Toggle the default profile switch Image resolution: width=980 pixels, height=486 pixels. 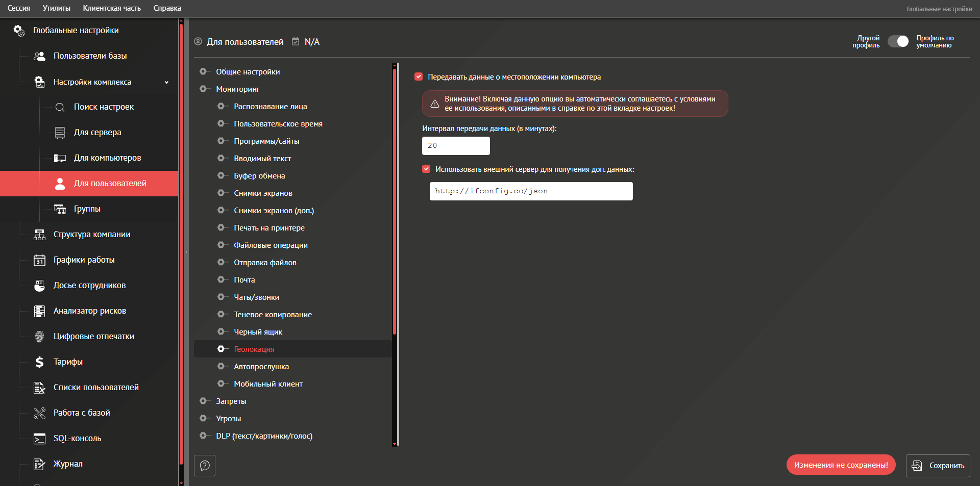(x=898, y=42)
